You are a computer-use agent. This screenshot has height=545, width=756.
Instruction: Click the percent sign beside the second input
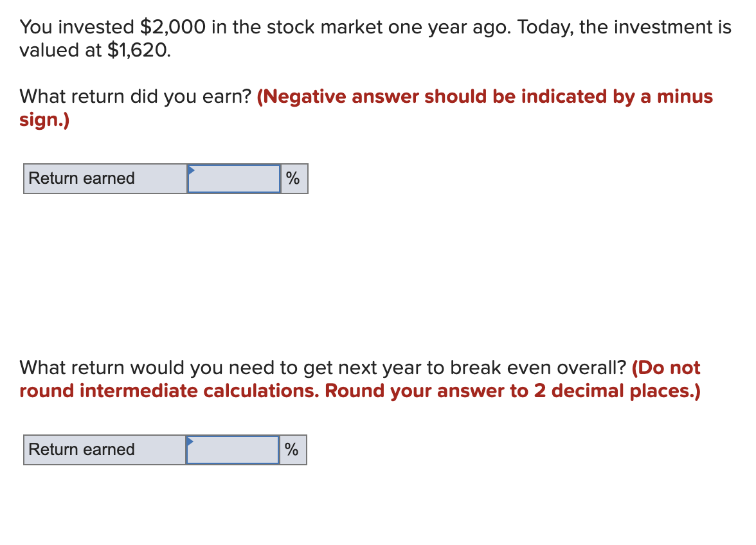tap(293, 450)
